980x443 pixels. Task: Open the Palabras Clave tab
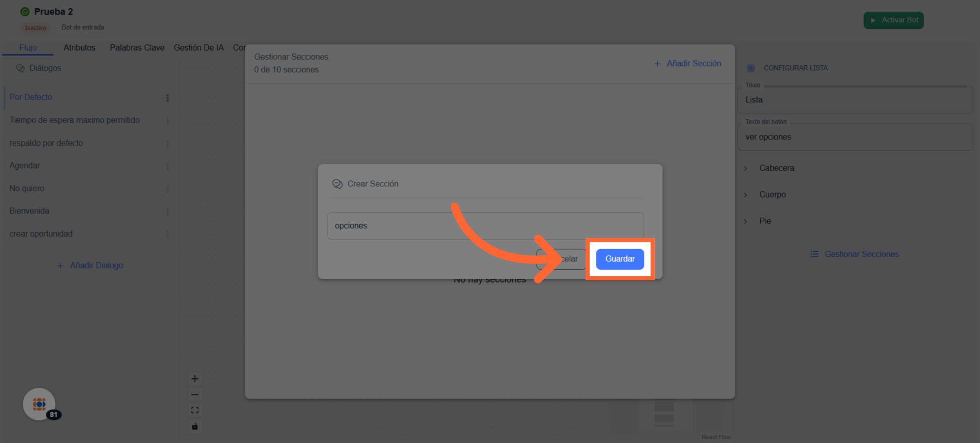(x=137, y=48)
